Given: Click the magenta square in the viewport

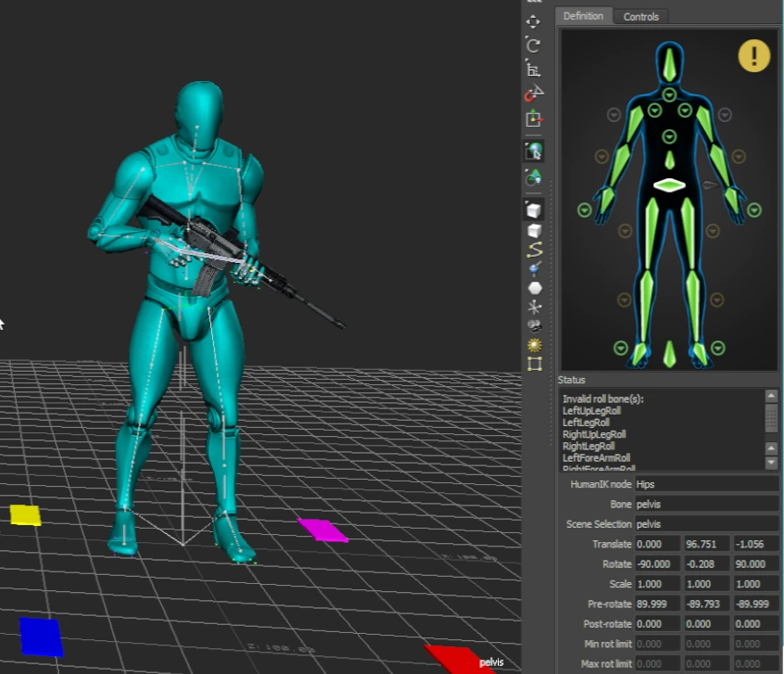Looking at the screenshot, I should (323, 530).
